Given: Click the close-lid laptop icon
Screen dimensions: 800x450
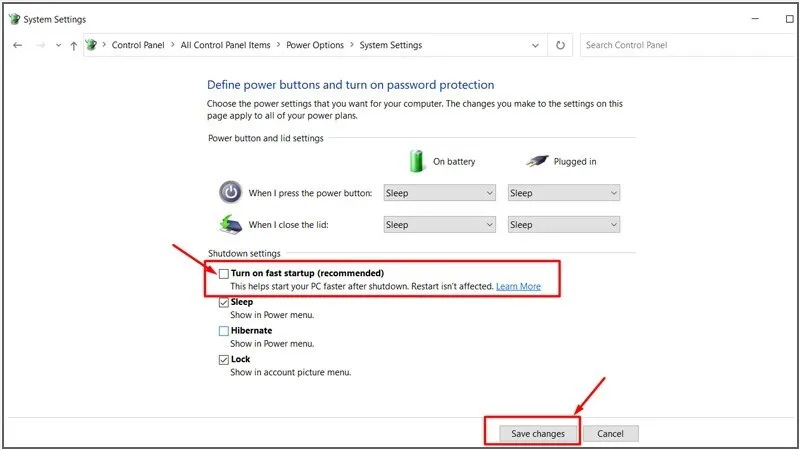Looking at the screenshot, I should point(230,224).
